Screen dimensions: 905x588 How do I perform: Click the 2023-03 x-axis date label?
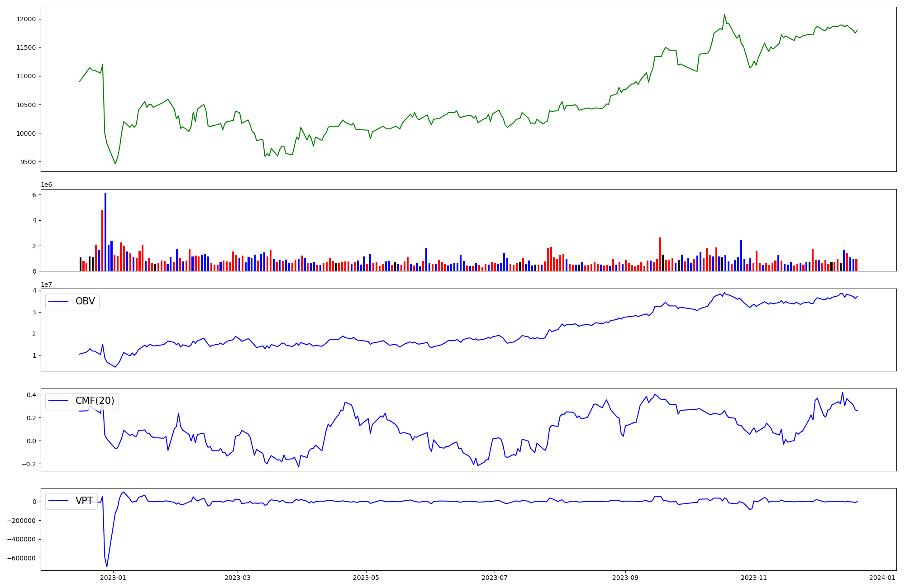pos(238,578)
